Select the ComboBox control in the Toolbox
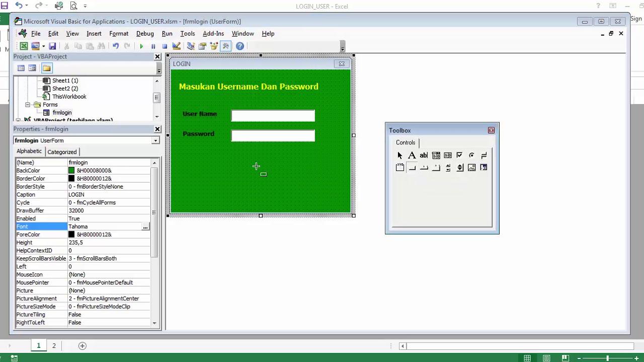Screen dimensions: 644x362 coord(436,155)
